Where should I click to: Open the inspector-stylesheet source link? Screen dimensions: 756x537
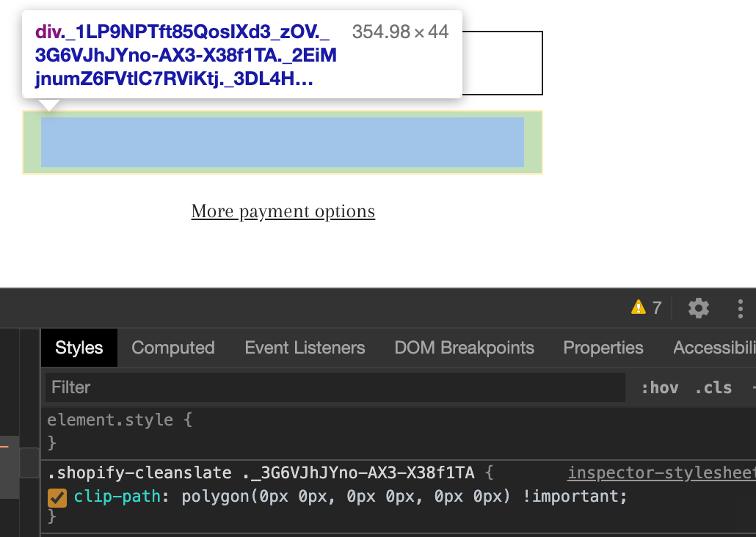click(x=660, y=472)
